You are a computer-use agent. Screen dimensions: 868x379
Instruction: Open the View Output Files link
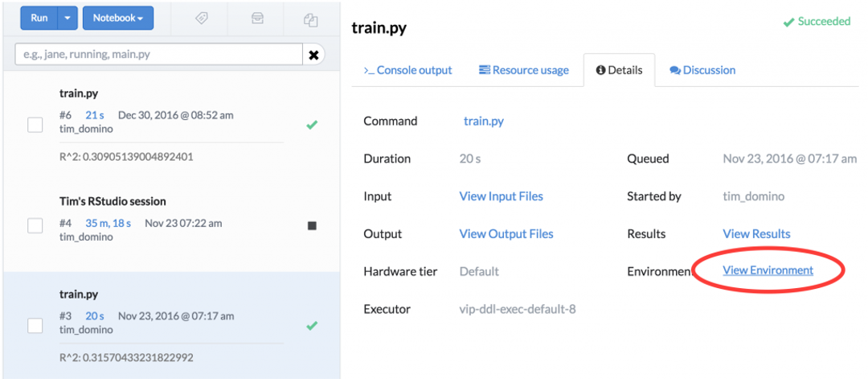pyautogui.click(x=506, y=234)
